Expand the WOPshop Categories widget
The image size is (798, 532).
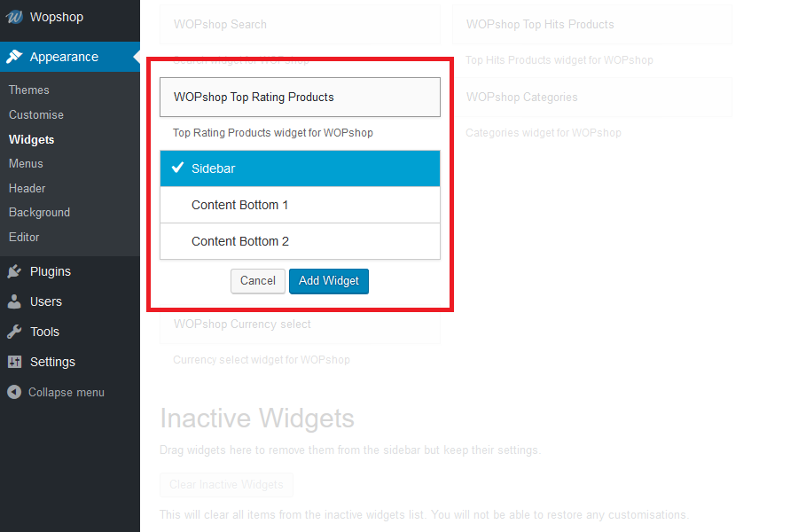[x=591, y=98]
